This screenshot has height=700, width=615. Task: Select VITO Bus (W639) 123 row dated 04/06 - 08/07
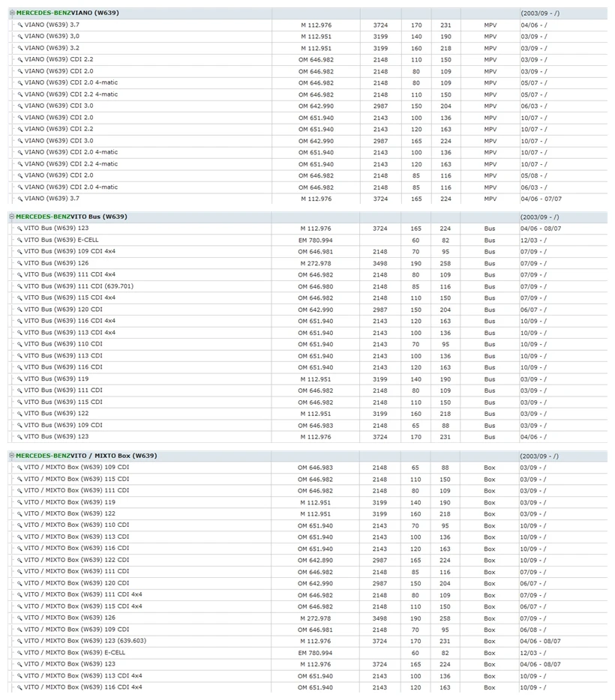307,229
